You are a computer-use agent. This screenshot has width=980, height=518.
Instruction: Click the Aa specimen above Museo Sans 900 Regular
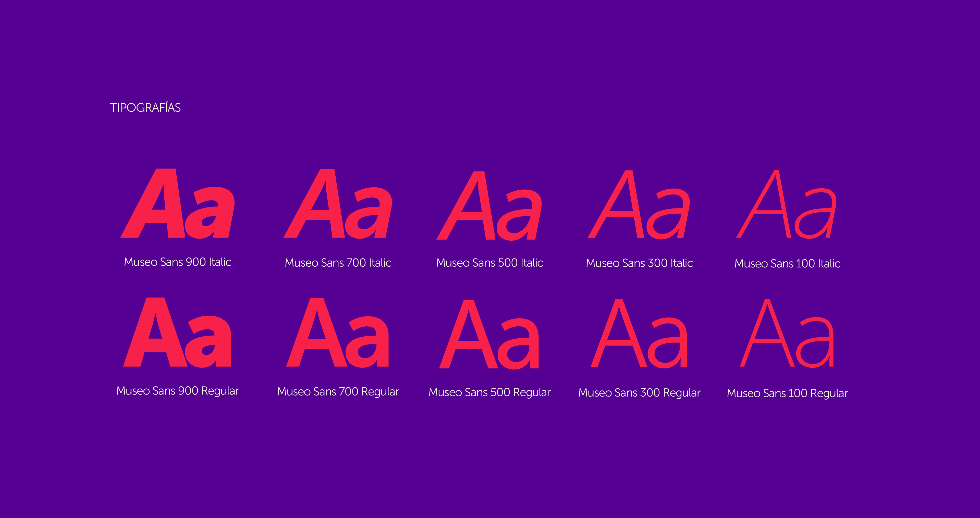(177, 333)
